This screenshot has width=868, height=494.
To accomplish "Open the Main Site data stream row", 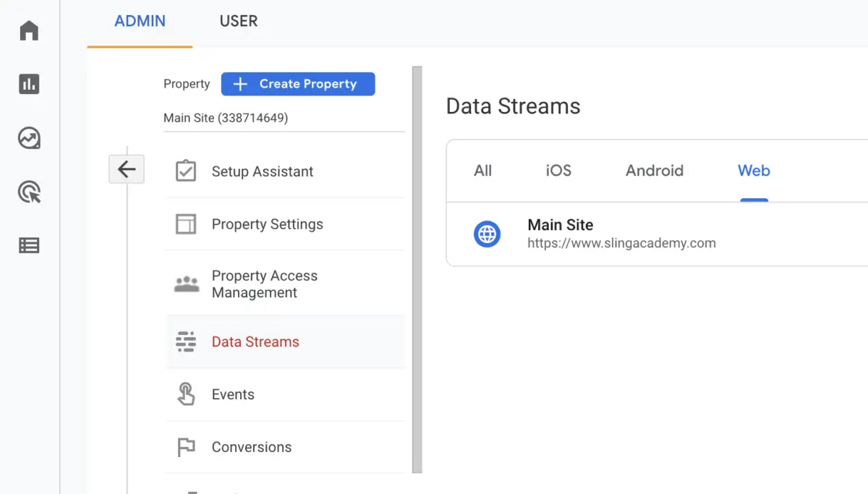I will [657, 234].
